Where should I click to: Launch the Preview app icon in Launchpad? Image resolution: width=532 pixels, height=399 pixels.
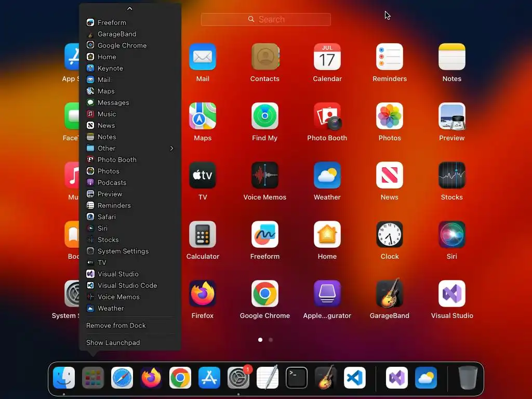click(x=451, y=116)
